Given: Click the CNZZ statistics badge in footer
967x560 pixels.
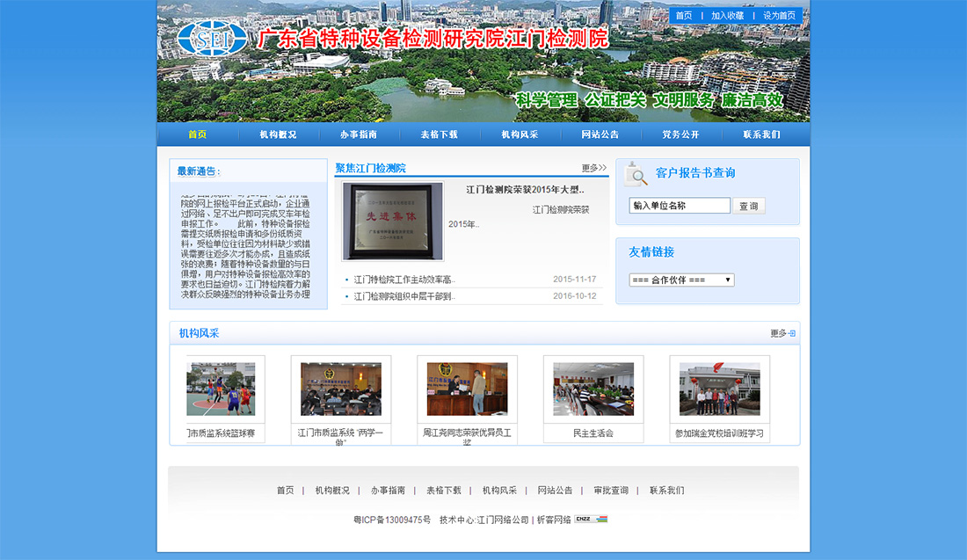Looking at the screenshot, I should pos(592,520).
